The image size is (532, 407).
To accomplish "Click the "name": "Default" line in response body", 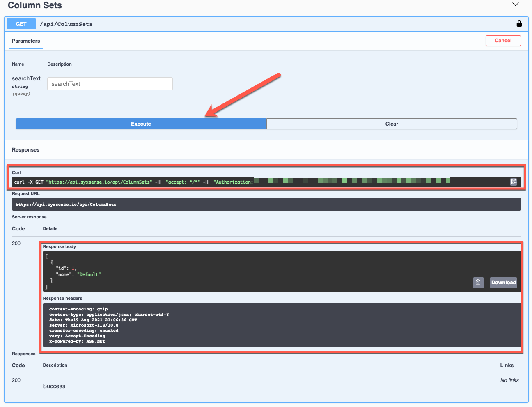I will click(78, 274).
